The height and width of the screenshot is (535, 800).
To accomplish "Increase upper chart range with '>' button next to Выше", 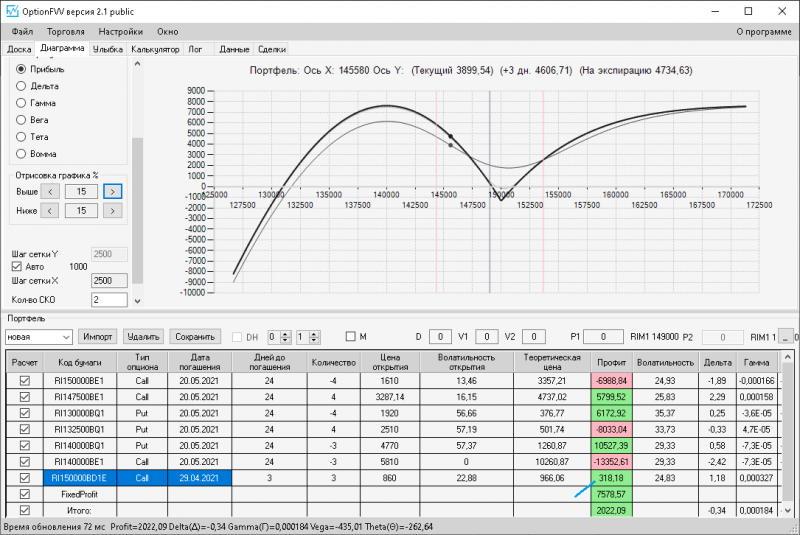I will click(x=113, y=191).
